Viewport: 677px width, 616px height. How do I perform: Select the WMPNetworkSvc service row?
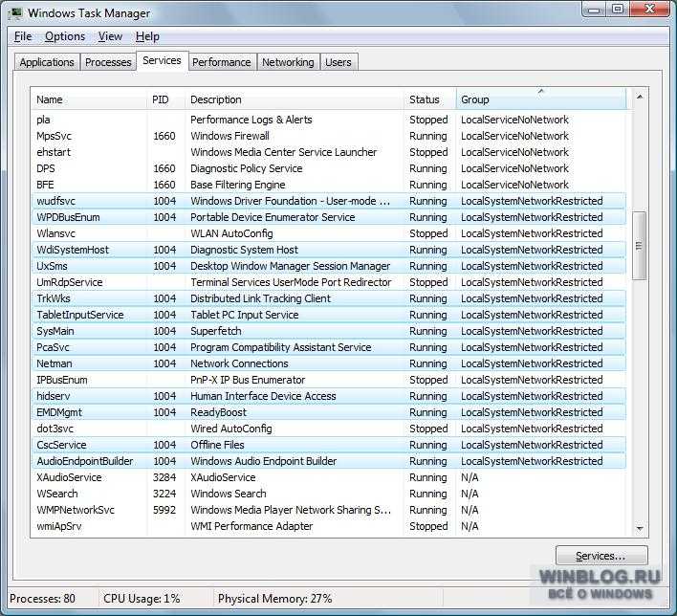pos(328,510)
